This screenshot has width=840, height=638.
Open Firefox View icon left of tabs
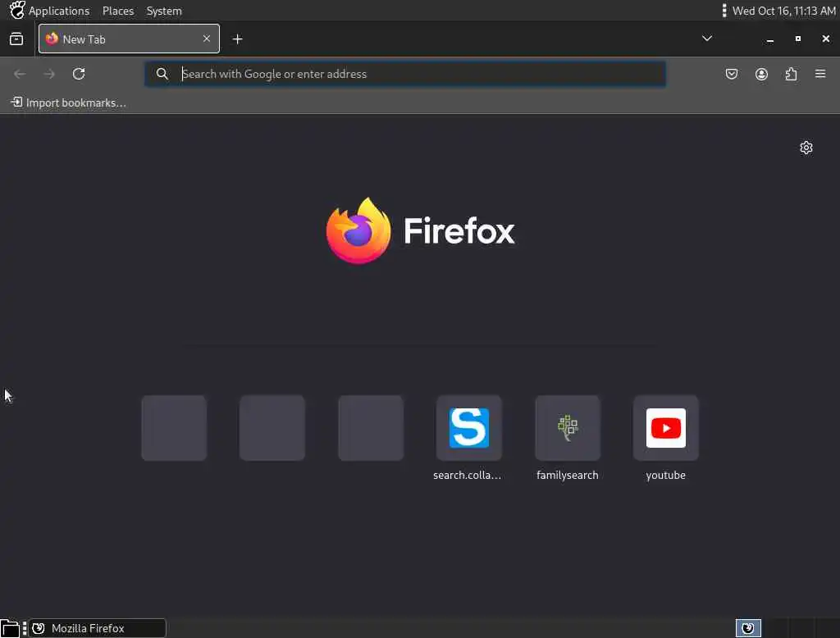tap(16, 39)
